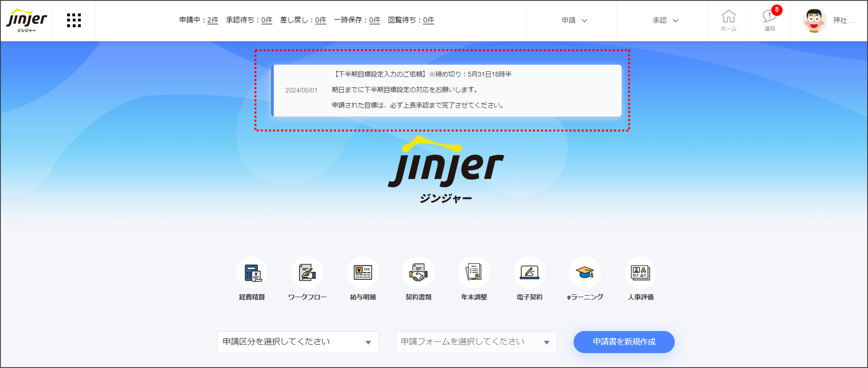Expand the 申請 header dropdown

[x=574, y=20]
